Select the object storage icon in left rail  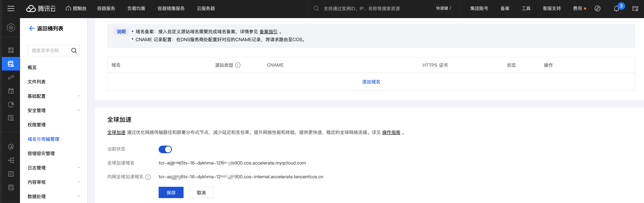(11, 64)
